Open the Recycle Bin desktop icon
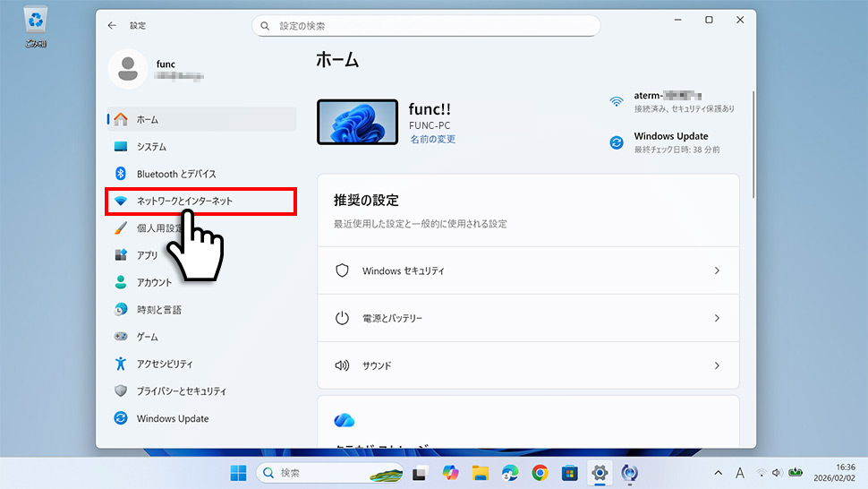This screenshot has width=868, height=489. coord(36,26)
